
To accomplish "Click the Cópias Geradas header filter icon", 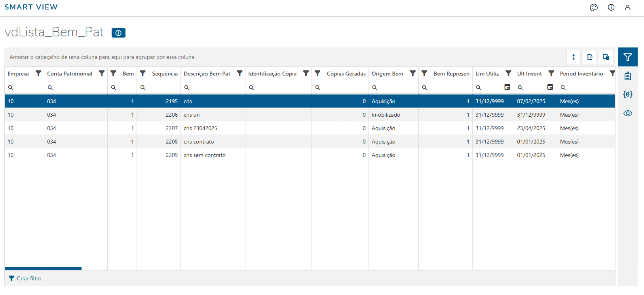I will tap(317, 73).
